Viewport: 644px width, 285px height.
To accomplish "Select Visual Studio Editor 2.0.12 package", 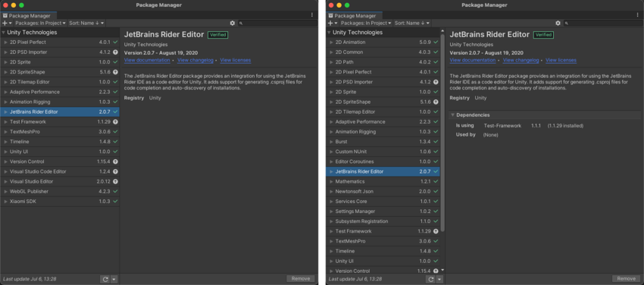I will (60, 181).
